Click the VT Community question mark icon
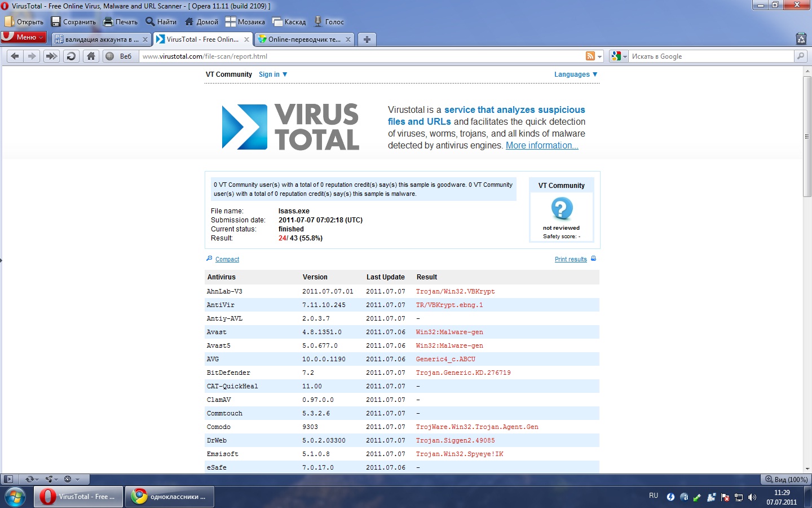The height and width of the screenshot is (508, 812). coord(562,209)
